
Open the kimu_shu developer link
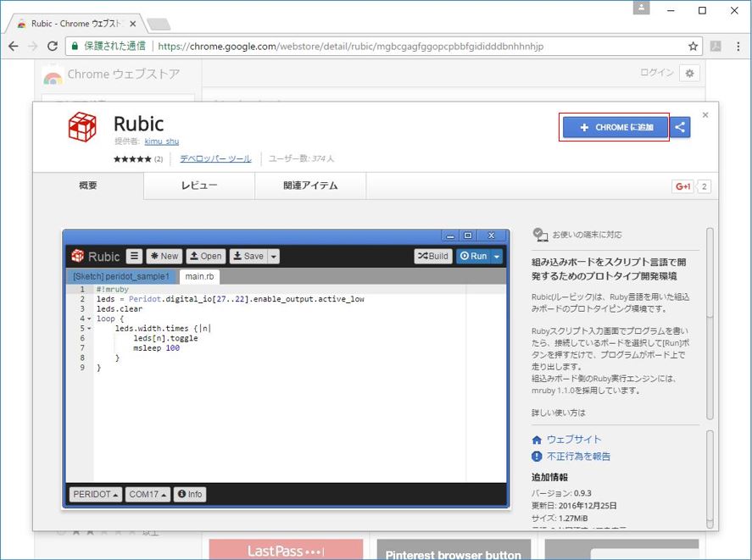tap(162, 141)
